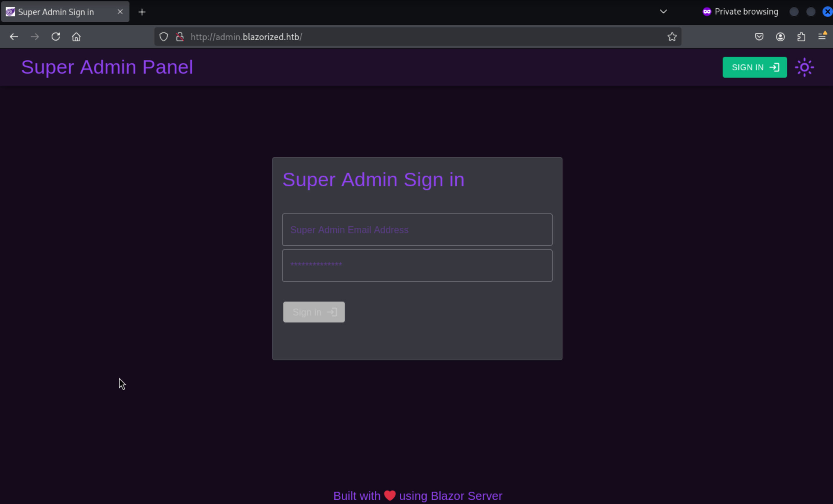Viewport: 833px width, 504px height.
Task: Click the Built with Blazor Server footer text
Action: pyautogui.click(x=417, y=496)
